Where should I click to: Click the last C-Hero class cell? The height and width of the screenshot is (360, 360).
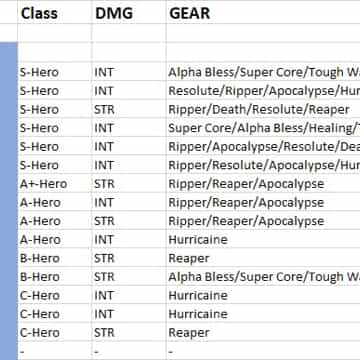[x=55, y=333]
